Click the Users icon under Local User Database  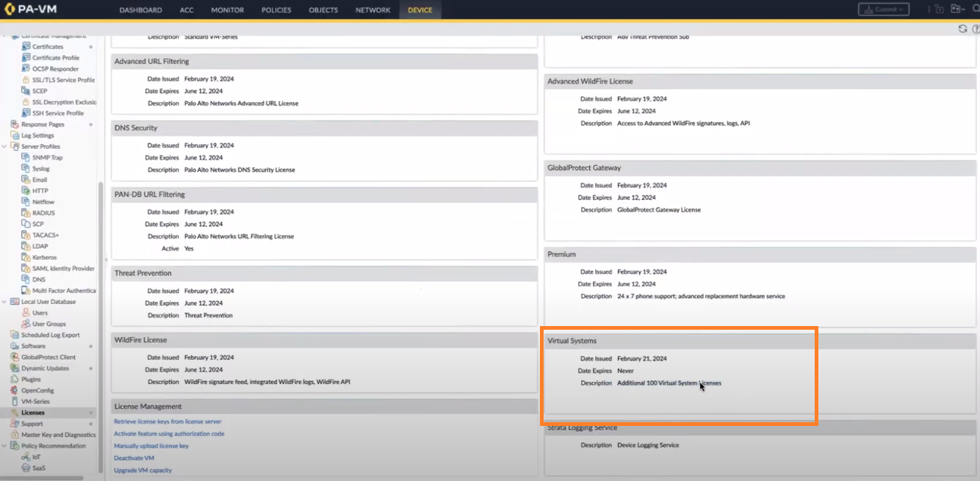point(26,313)
